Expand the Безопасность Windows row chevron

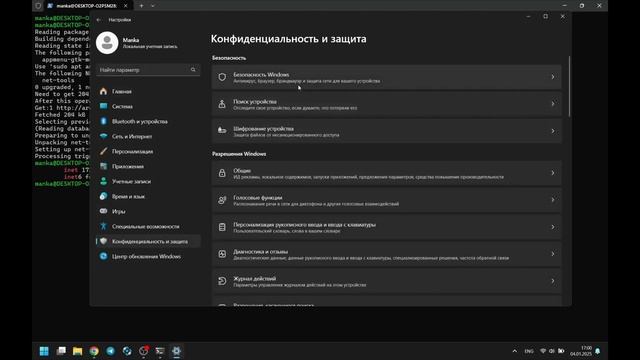[553, 77]
